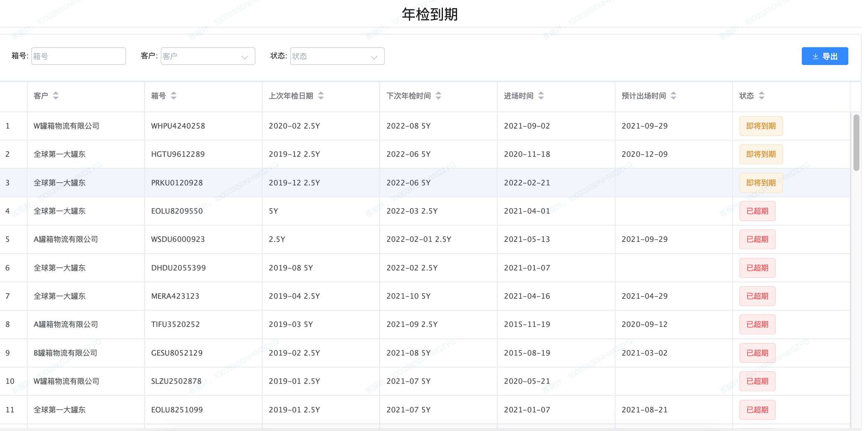868x431 pixels.
Task: Open the 客户 filter dropdown
Action: [x=208, y=56]
